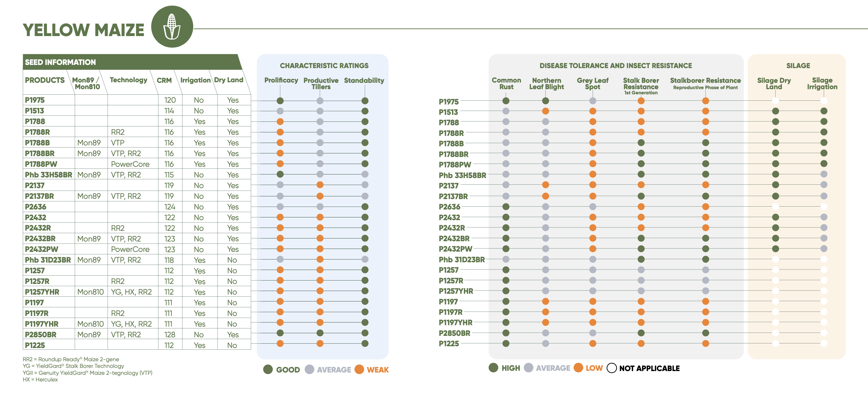Click the Phb 33H58BR Standability rating dot
Image resolution: width=868 pixels, height=393 pixels.
(x=364, y=174)
